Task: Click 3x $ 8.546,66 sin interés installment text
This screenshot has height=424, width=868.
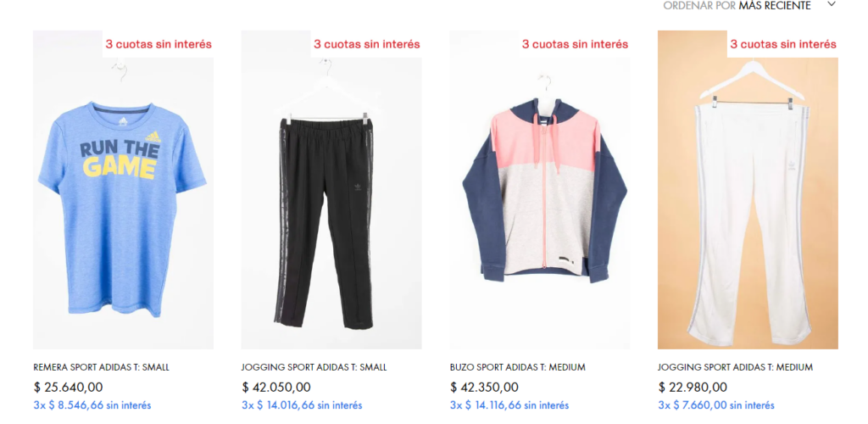Action: tap(92, 405)
